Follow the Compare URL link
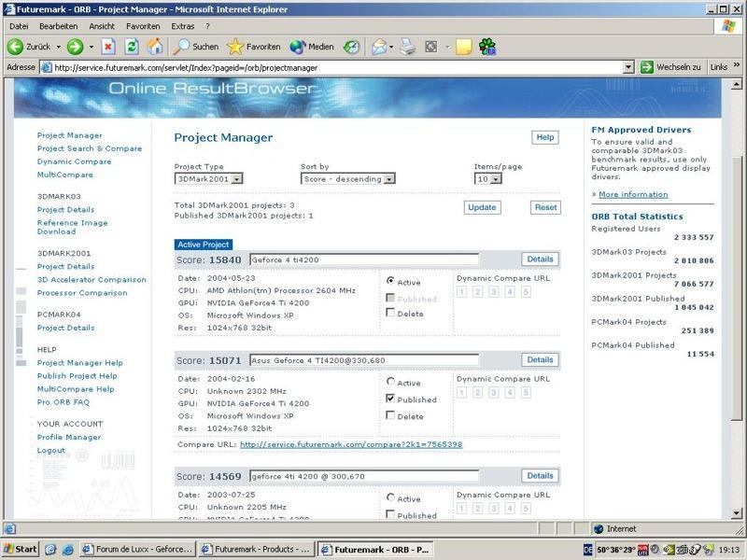 point(351,444)
